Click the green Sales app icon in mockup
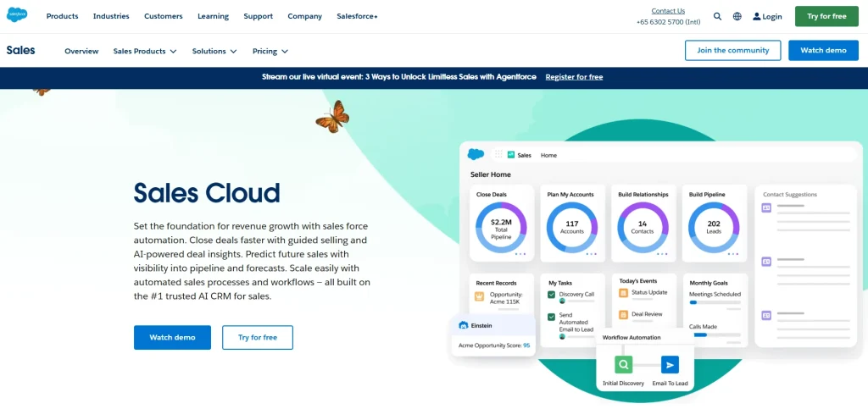This screenshot has width=868, height=409. click(x=511, y=155)
